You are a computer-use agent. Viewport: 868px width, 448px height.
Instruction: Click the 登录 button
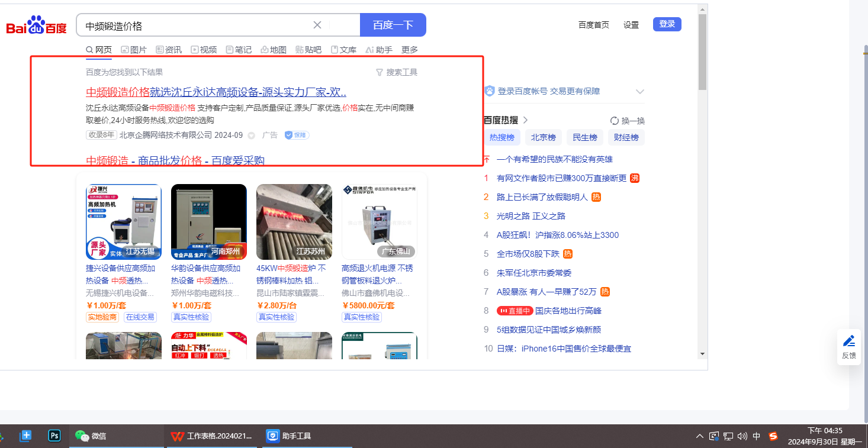[x=667, y=24]
